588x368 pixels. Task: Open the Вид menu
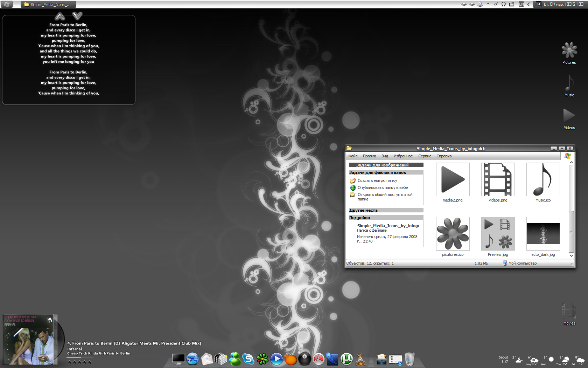[x=385, y=156]
